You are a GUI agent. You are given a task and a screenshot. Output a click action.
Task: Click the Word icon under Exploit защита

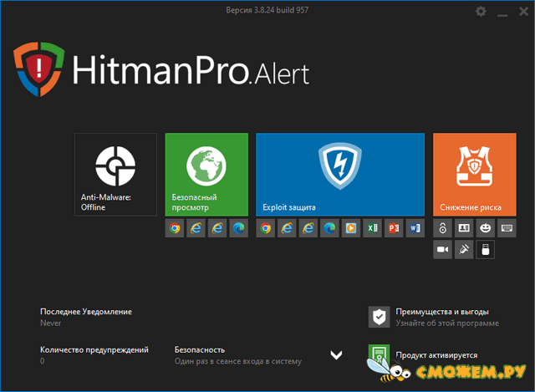coord(415,228)
